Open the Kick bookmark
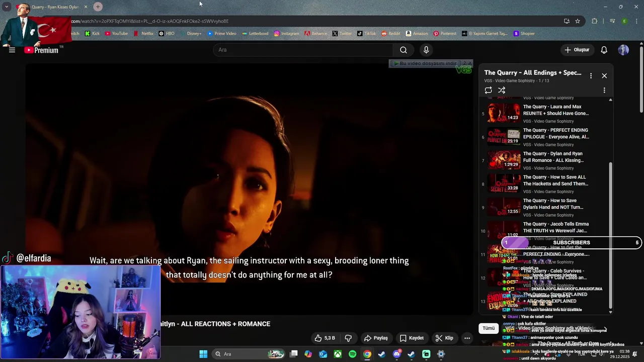644x362 pixels. [92, 34]
